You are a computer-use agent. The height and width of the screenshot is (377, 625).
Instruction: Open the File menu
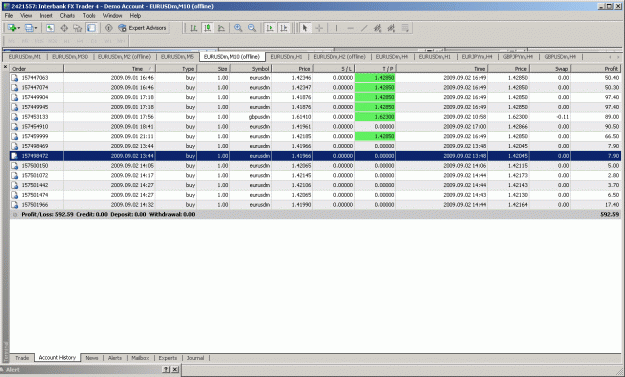[9, 16]
